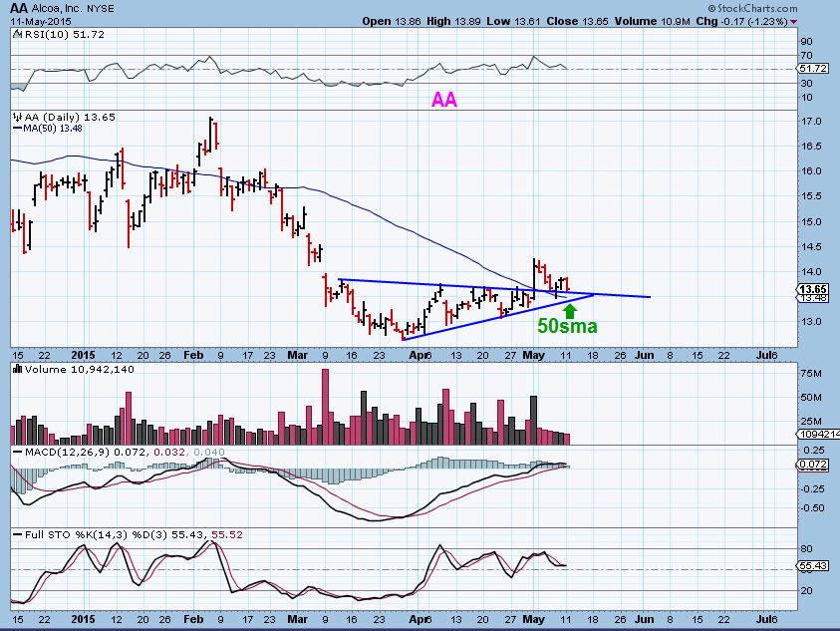The width and height of the screenshot is (840, 631).
Task: Click the "80" stochastic axis label
Action: click(807, 549)
